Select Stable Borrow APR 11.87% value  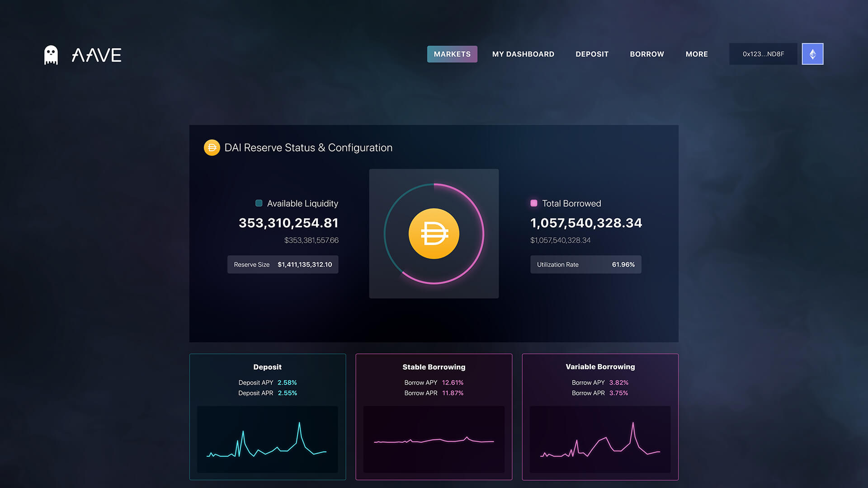click(453, 393)
